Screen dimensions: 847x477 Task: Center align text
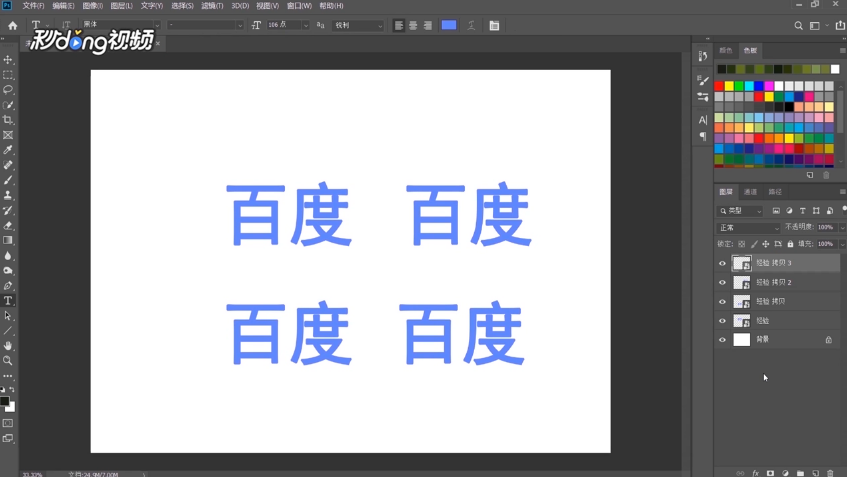413,25
